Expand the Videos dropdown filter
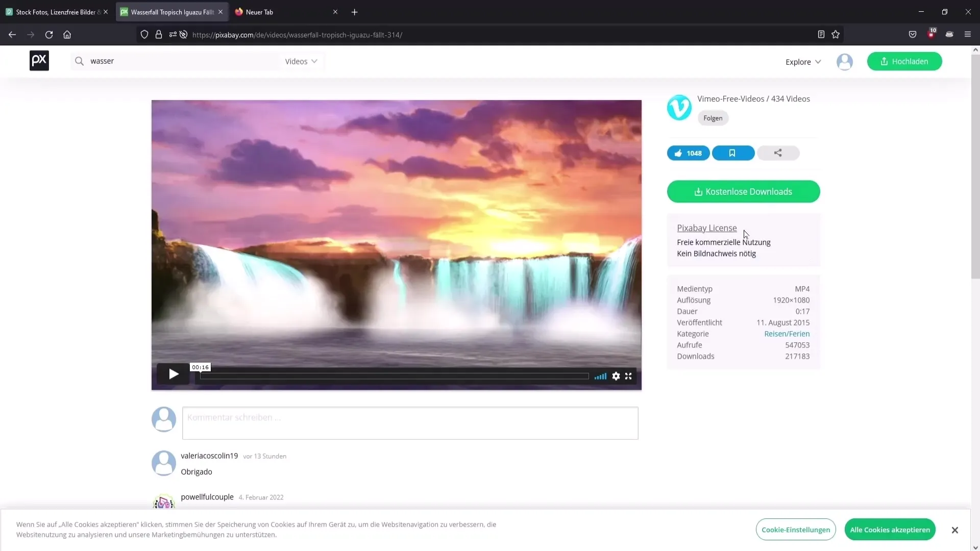This screenshot has height=551, width=980. (x=301, y=61)
